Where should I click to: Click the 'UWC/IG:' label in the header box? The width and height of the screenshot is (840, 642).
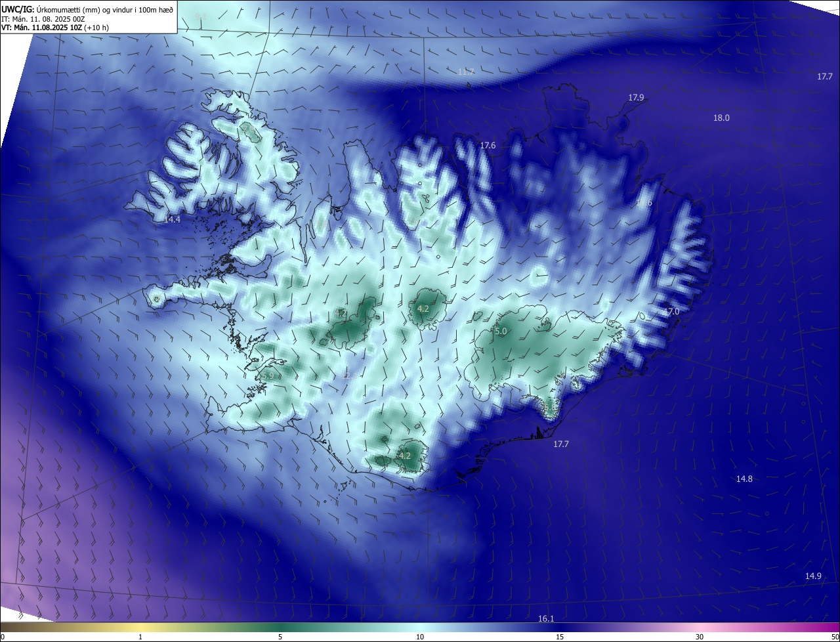(x=18, y=9)
